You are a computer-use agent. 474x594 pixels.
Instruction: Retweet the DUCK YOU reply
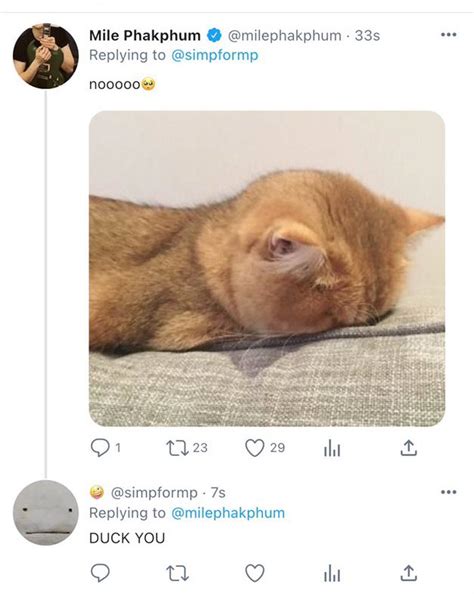[177, 574]
